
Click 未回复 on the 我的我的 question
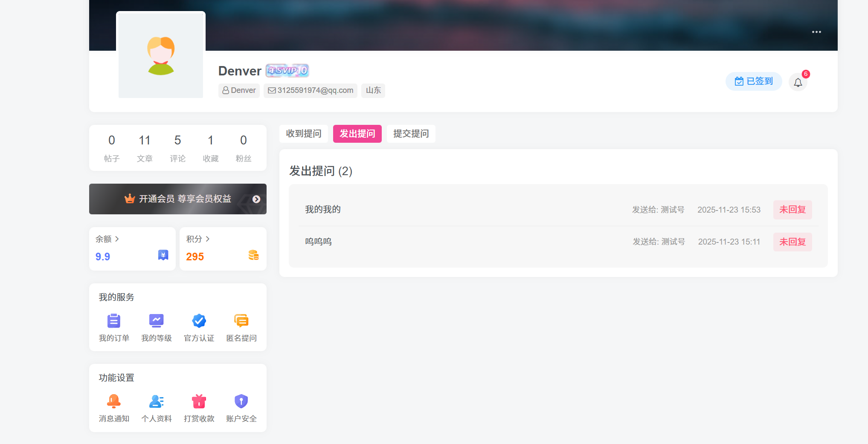coord(792,210)
